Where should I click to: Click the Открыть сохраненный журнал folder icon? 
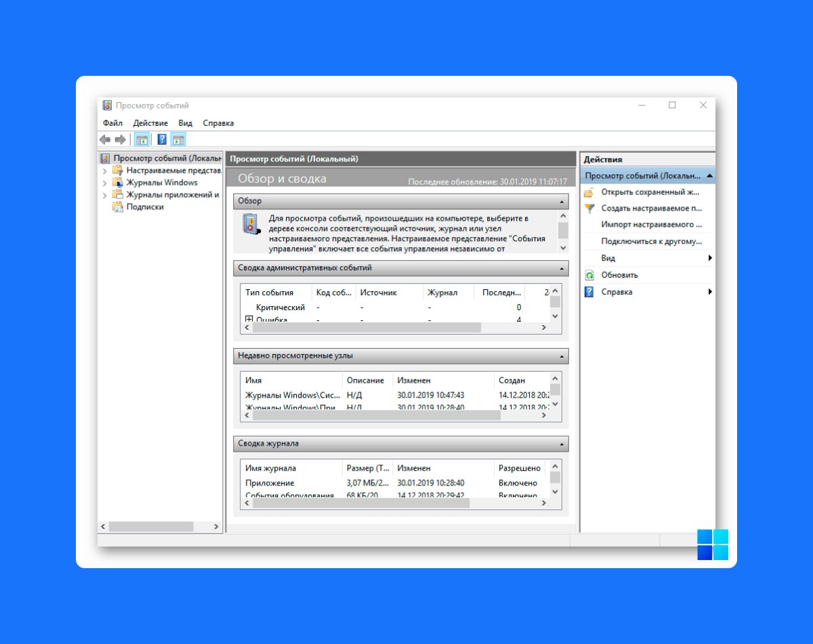pyautogui.click(x=589, y=192)
